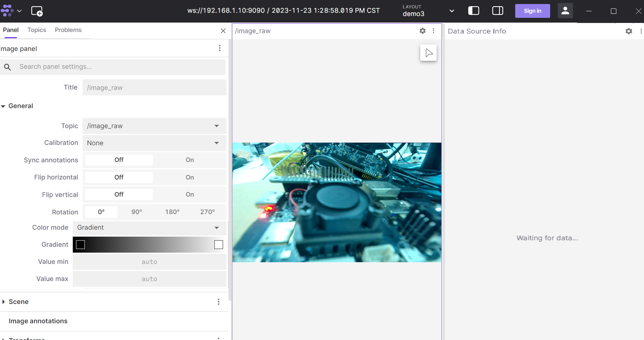Click the Search panel settings field
This screenshot has height=340, width=644.
tap(113, 67)
